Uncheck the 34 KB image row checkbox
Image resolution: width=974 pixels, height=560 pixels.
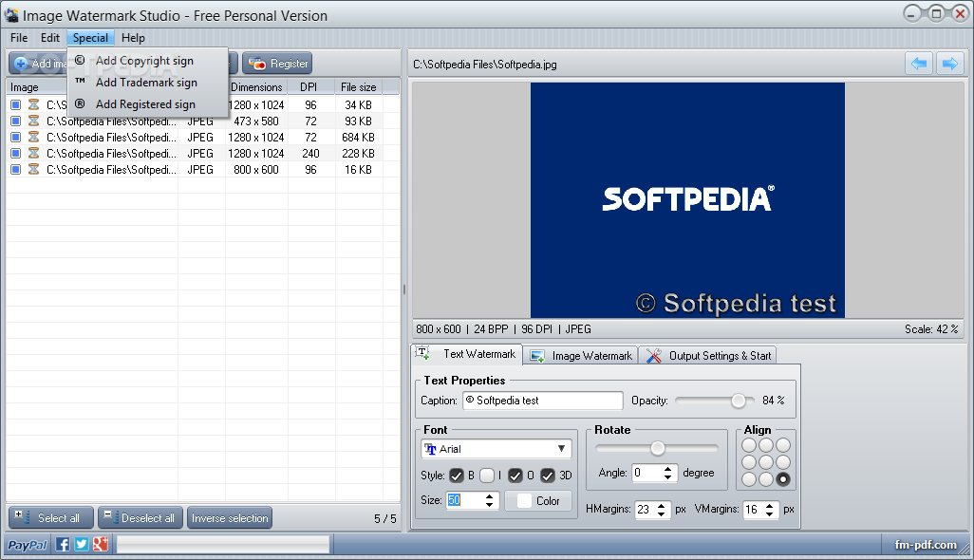(x=15, y=105)
